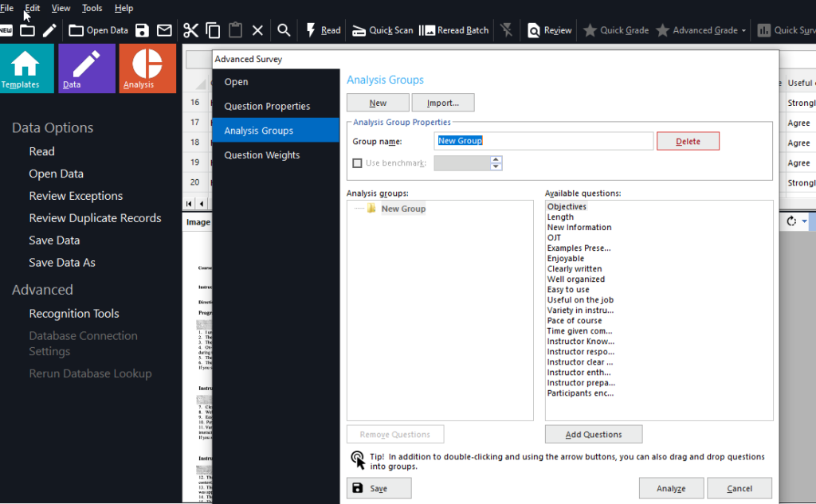816x504 pixels.
Task: Increase benchmark value with up arrow
Action: [x=496, y=160]
